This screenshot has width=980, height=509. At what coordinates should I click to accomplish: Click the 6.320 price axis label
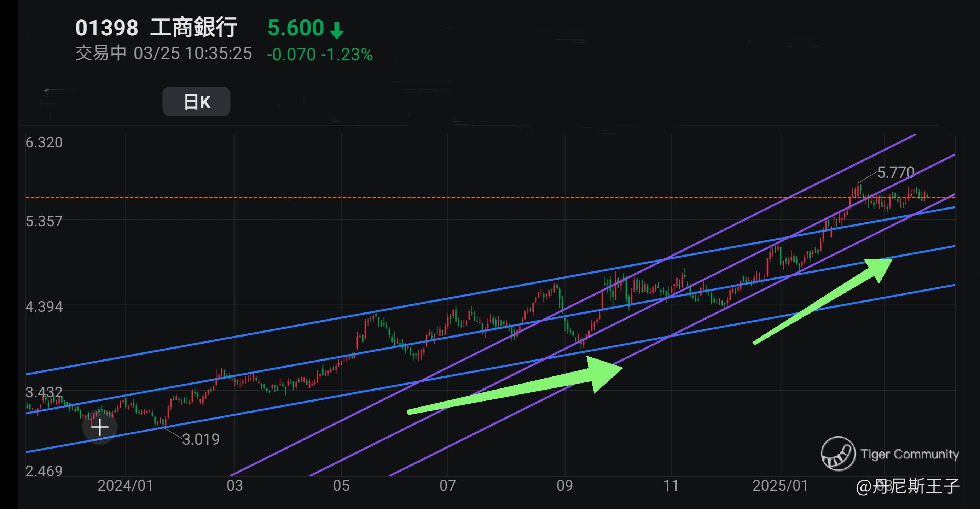[44, 142]
